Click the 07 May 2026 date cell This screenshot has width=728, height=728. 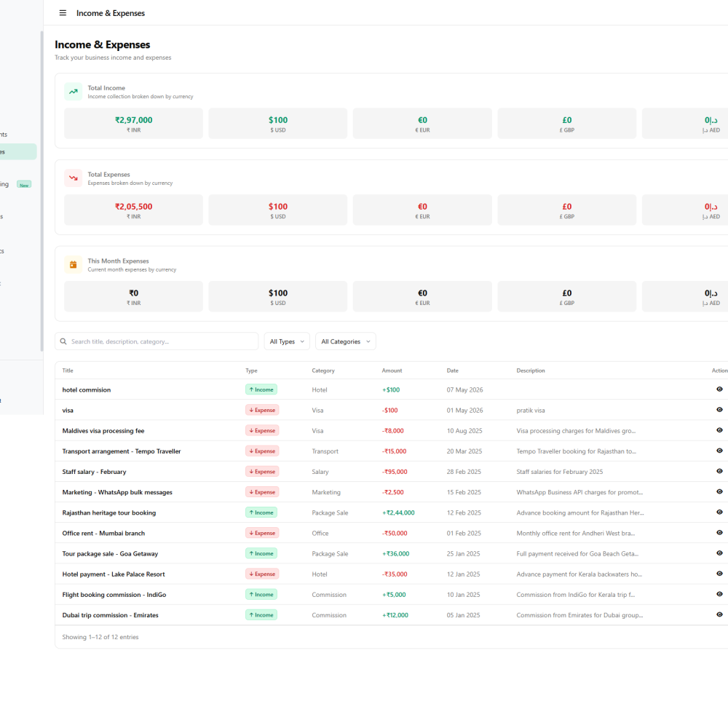point(464,390)
